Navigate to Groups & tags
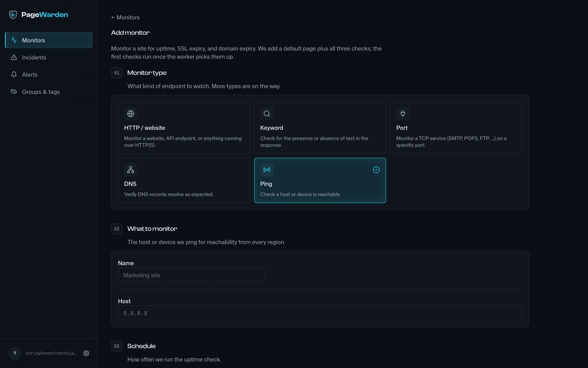The image size is (588, 368). (49, 92)
